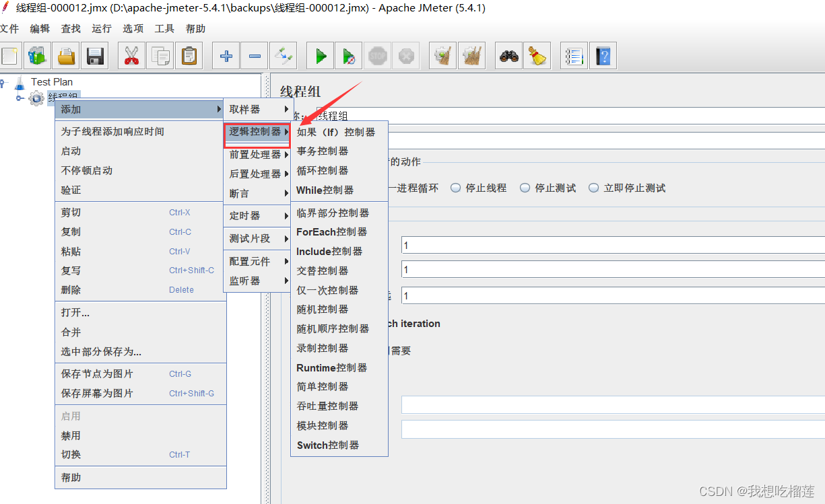Screen dimensions: 825x504
Task: Choose ForEach控制器 from submenu
Action: 339,231
